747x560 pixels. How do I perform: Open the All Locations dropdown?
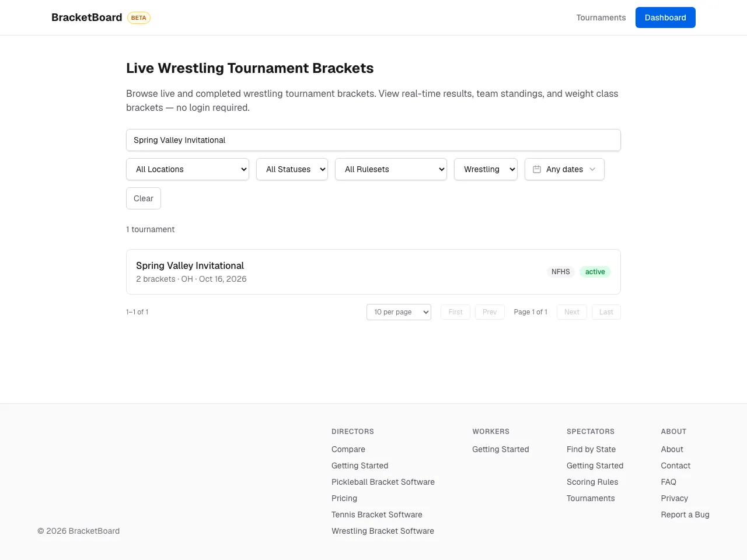[187, 169]
